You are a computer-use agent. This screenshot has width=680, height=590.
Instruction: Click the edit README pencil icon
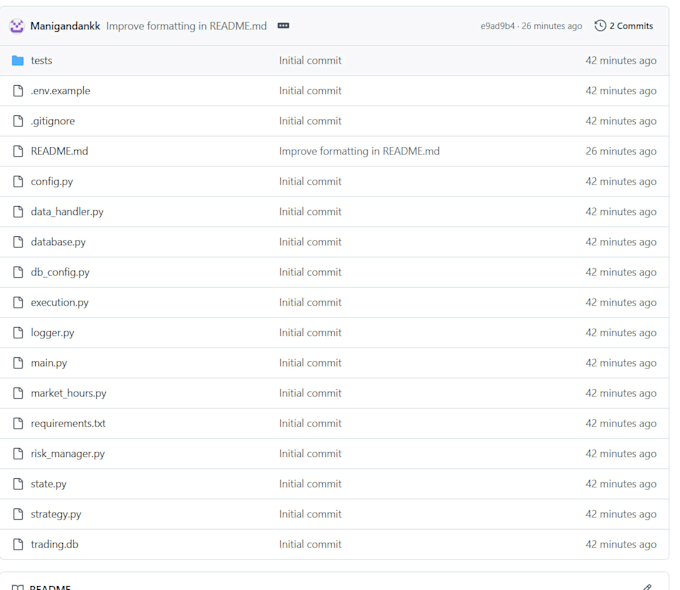(647, 587)
